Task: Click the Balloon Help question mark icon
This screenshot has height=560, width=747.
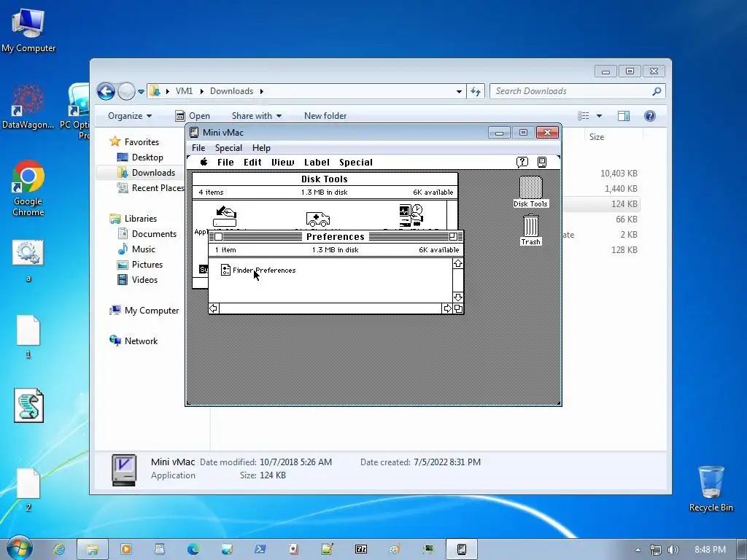Action: (x=522, y=162)
